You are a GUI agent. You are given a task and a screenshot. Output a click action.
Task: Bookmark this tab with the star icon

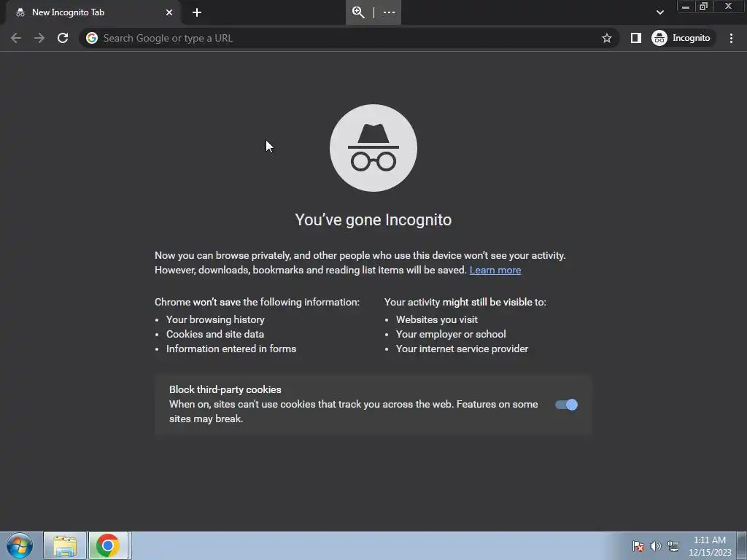[x=606, y=38]
